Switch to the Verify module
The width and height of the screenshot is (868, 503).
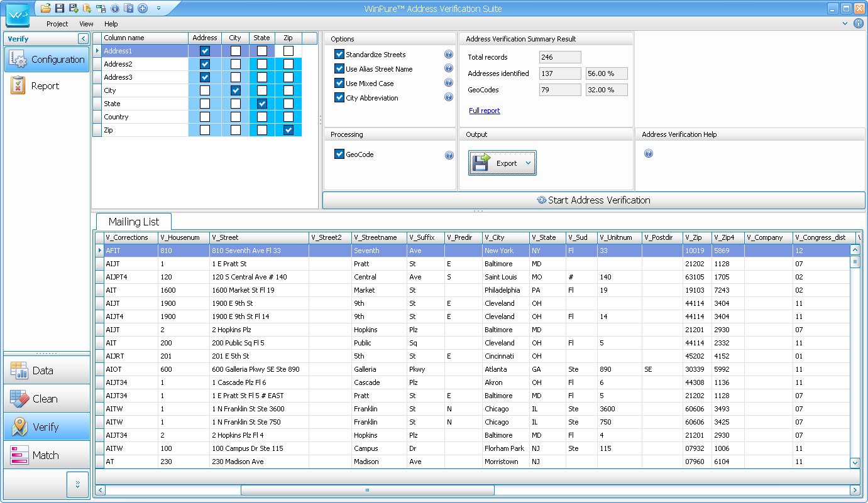[x=47, y=427]
